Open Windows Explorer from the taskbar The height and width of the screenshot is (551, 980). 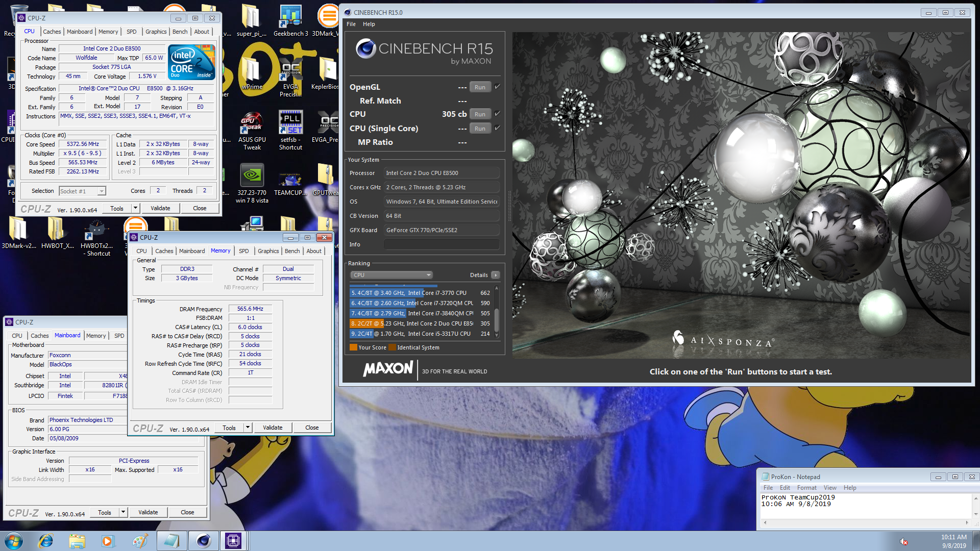[77, 541]
